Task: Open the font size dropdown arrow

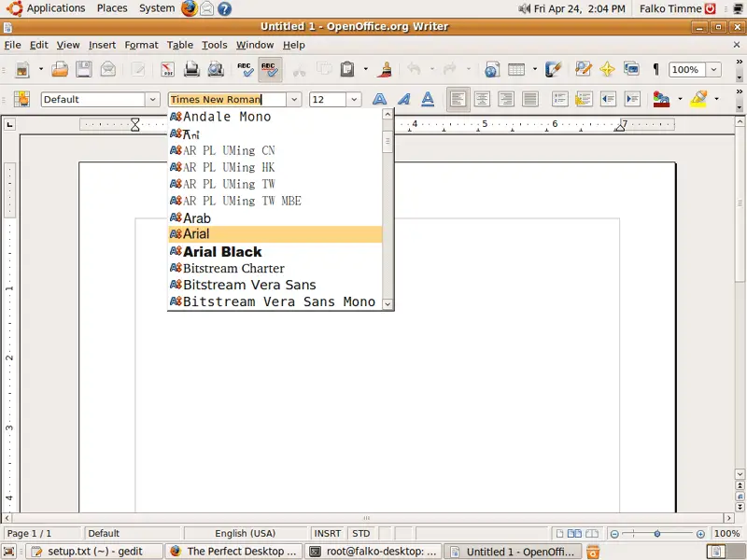Action: pyautogui.click(x=354, y=100)
